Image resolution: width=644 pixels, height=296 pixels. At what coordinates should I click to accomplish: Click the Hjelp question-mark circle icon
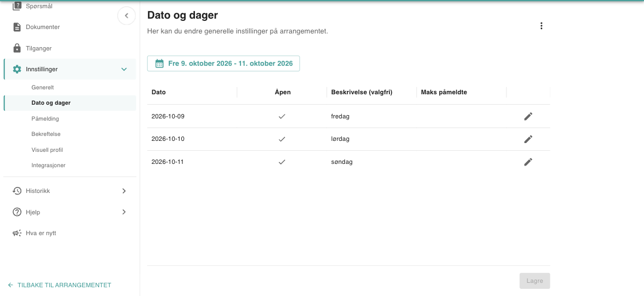pyautogui.click(x=17, y=212)
